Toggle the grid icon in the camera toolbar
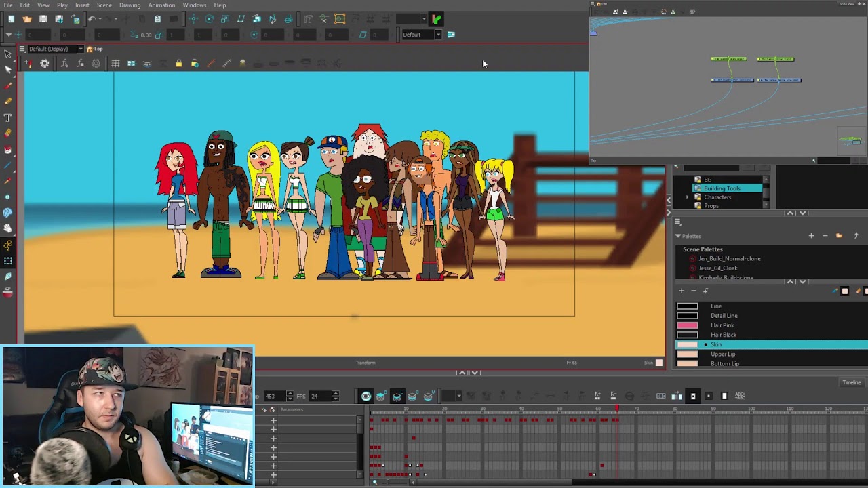The height and width of the screenshot is (488, 868). pos(115,64)
